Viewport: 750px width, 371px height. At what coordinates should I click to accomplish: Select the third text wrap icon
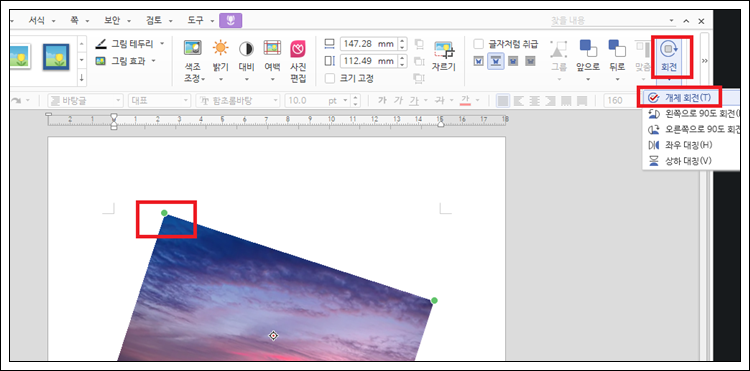coord(513,61)
